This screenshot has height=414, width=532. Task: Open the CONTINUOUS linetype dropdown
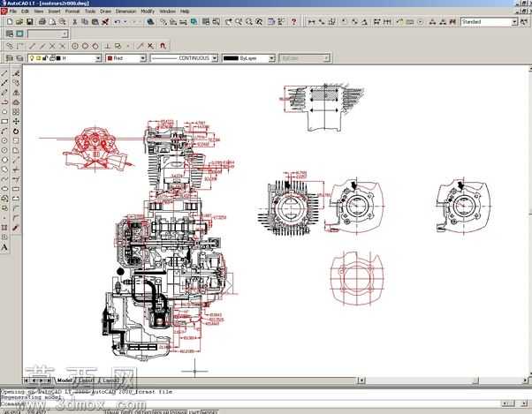point(215,58)
